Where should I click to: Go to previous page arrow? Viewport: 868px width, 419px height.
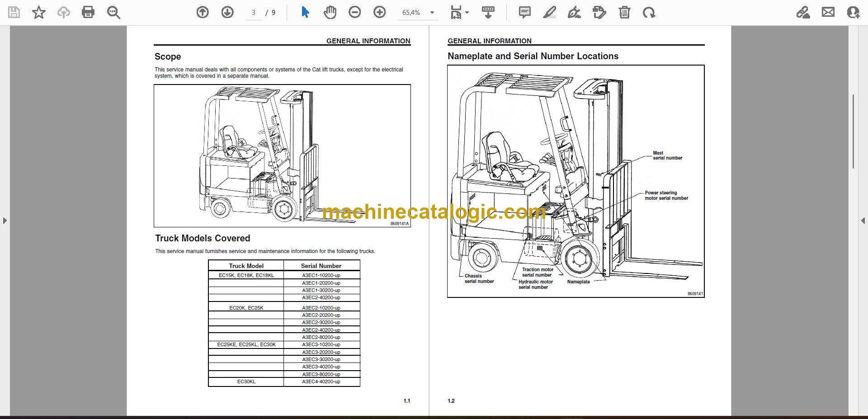(x=203, y=13)
